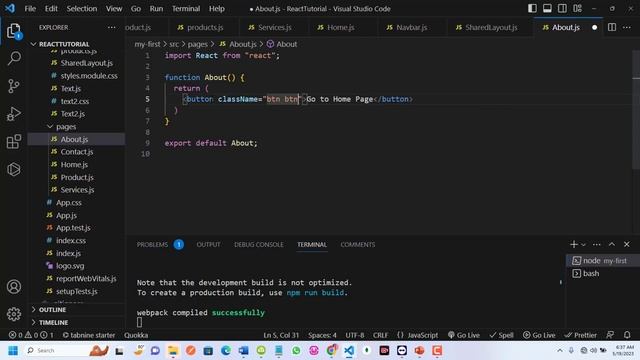Open Product.js in pages folder
Image resolution: width=640 pixels, height=360 pixels.
[77, 177]
